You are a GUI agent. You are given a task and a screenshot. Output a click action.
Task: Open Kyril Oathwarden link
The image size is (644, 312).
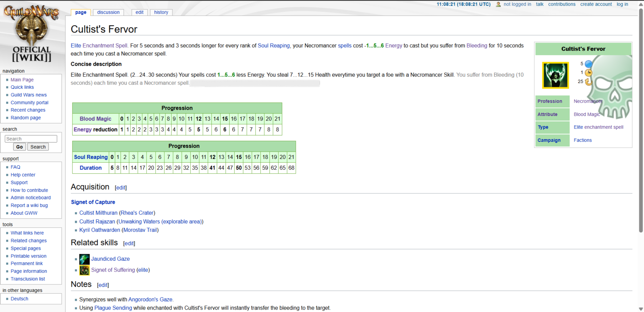tap(100, 230)
